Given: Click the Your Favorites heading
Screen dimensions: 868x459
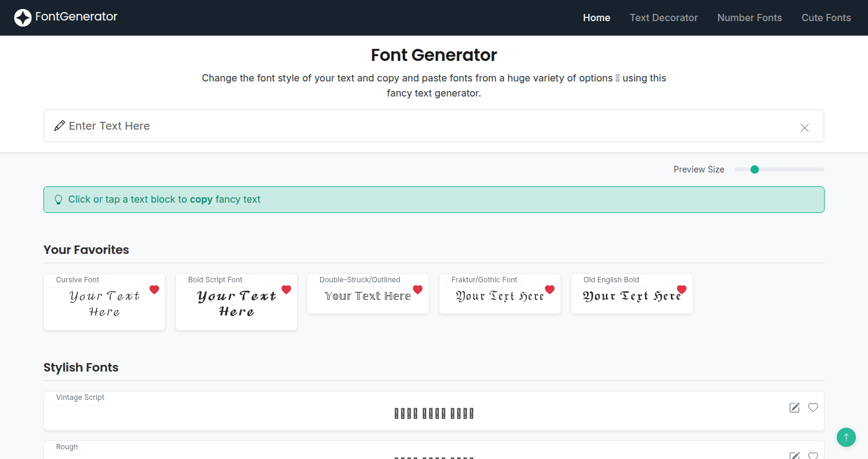Looking at the screenshot, I should coord(86,250).
